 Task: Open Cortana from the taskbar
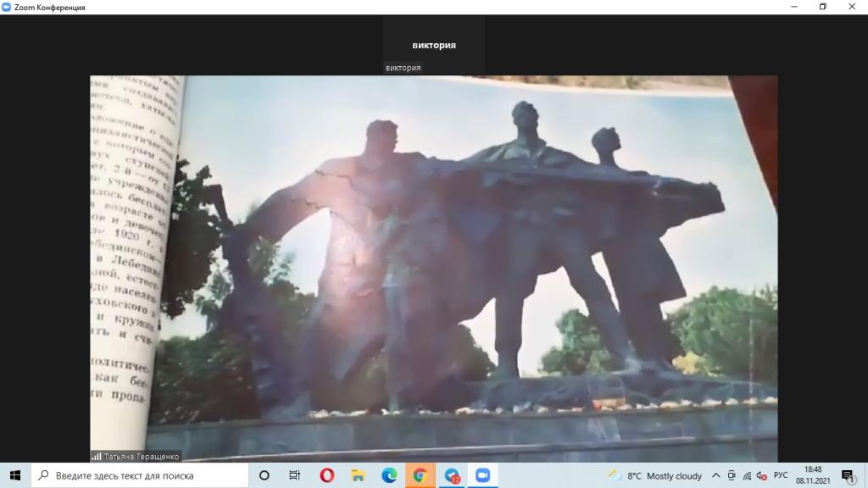click(264, 475)
